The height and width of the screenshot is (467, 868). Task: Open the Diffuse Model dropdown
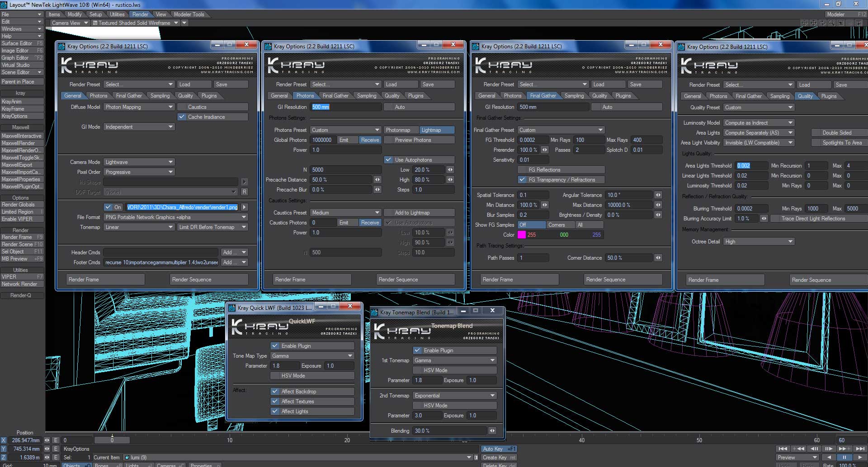click(139, 107)
